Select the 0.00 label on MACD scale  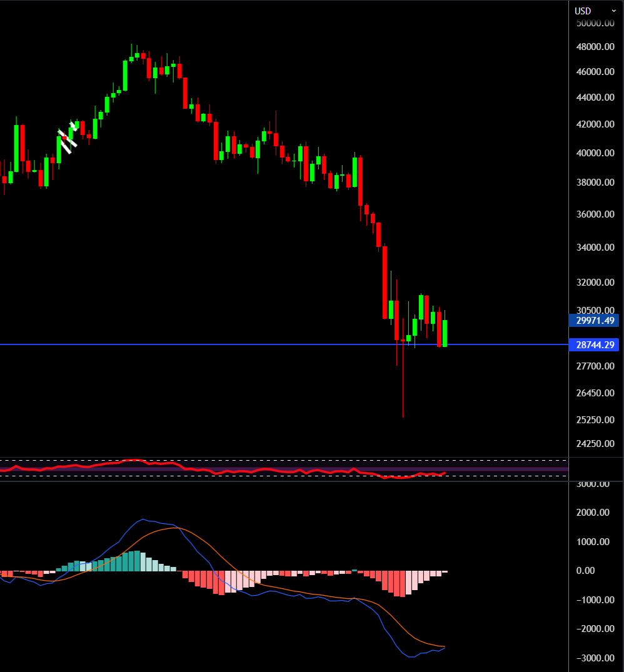point(586,570)
